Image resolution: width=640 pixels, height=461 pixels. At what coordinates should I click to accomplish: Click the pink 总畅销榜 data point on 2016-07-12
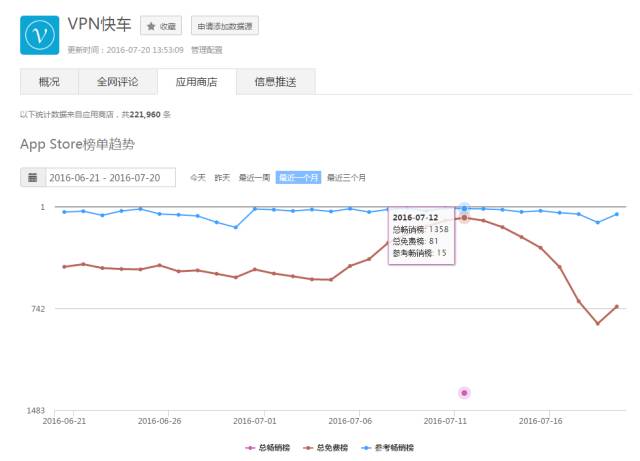click(464, 393)
